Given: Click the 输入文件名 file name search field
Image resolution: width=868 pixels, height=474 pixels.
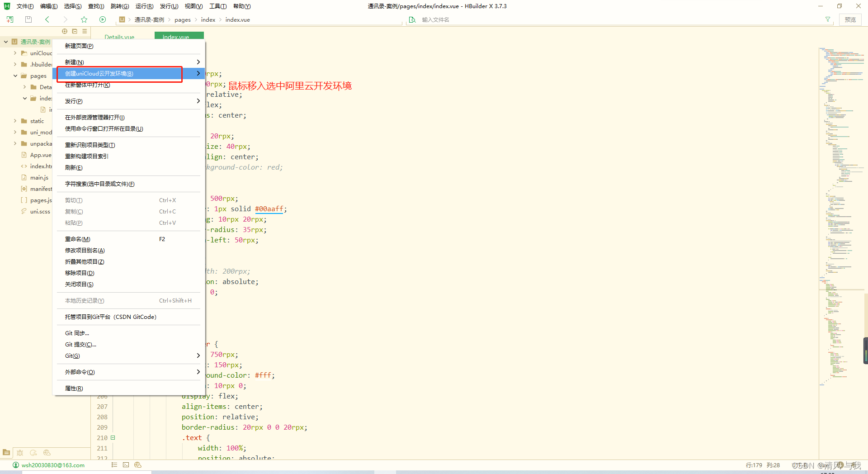Looking at the screenshot, I should pos(619,19).
